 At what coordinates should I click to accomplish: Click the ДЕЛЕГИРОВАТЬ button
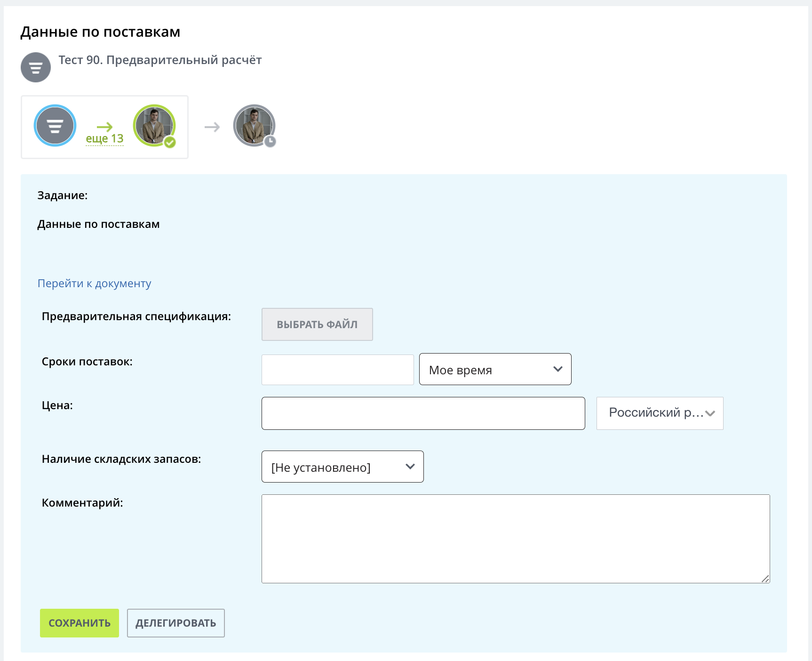(175, 623)
